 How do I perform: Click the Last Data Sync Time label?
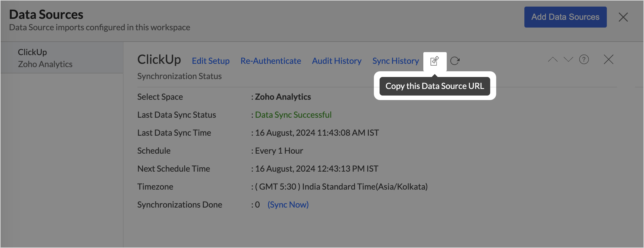click(174, 133)
